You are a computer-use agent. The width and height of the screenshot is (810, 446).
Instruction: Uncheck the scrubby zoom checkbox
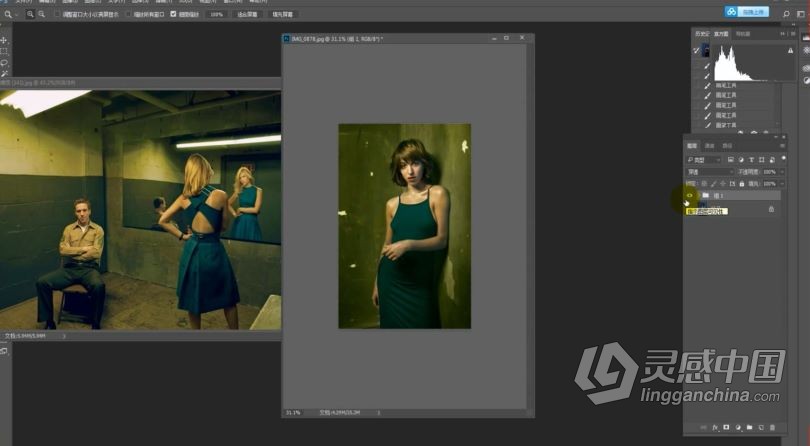pos(173,14)
